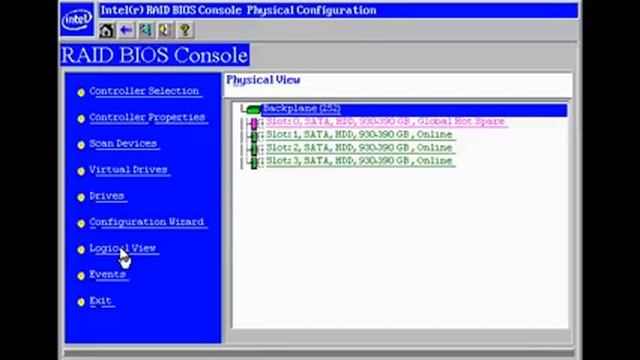Click the Intel logo

(x=77, y=19)
